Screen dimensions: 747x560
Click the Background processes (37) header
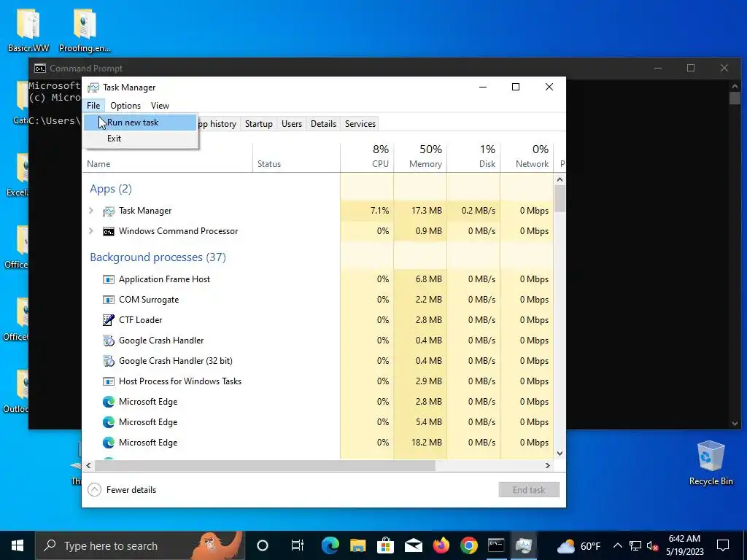click(x=158, y=257)
